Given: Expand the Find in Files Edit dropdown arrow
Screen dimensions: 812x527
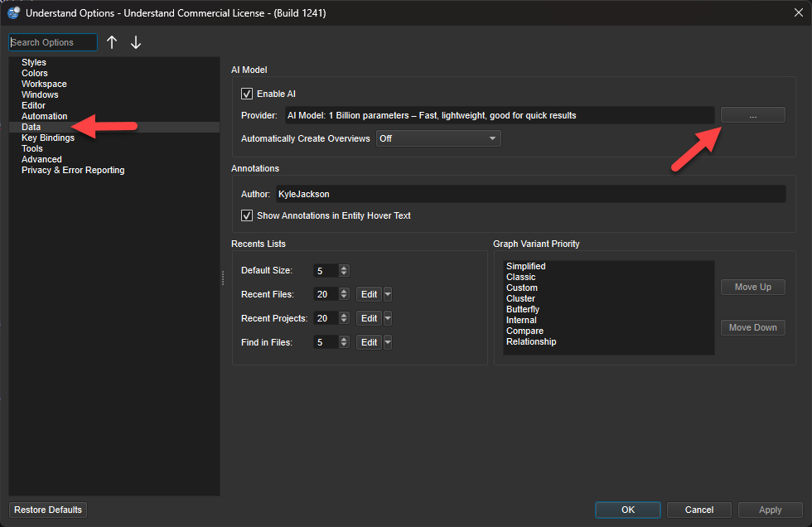Looking at the screenshot, I should (388, 342).
